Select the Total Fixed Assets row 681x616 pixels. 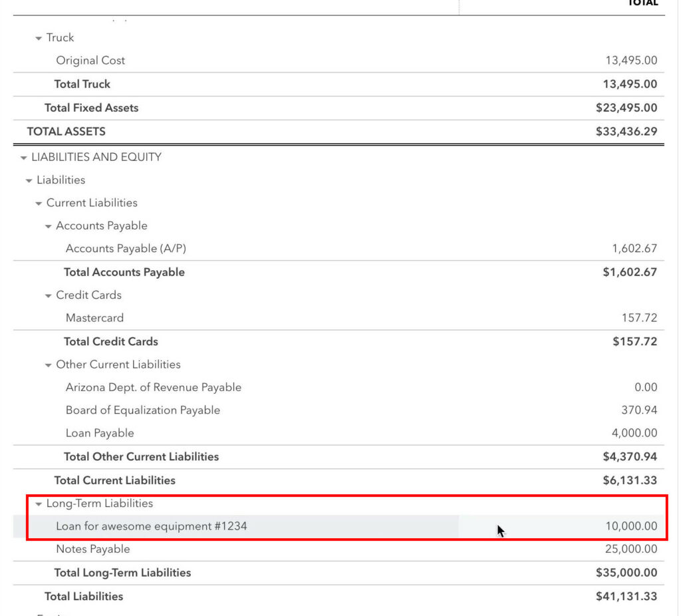click(91, 108)
